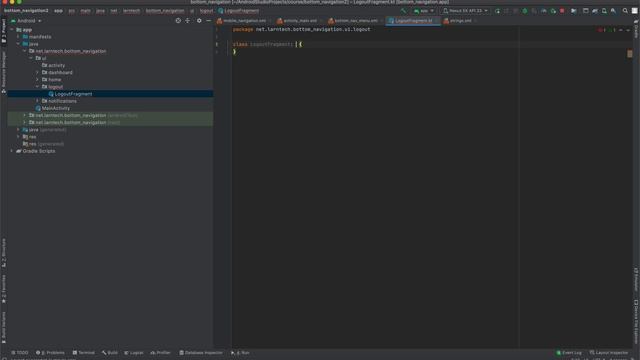Expand the dashboard package
Viewport: 640px width, 360px height.
pos(38,72)
